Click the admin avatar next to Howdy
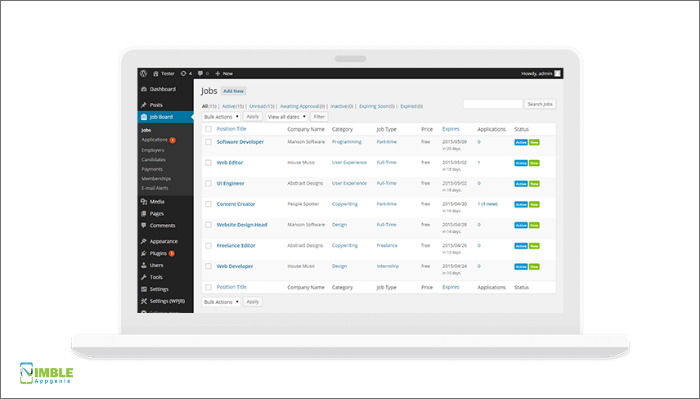This screenshot has width=700, height=399. tap(558, 74)
